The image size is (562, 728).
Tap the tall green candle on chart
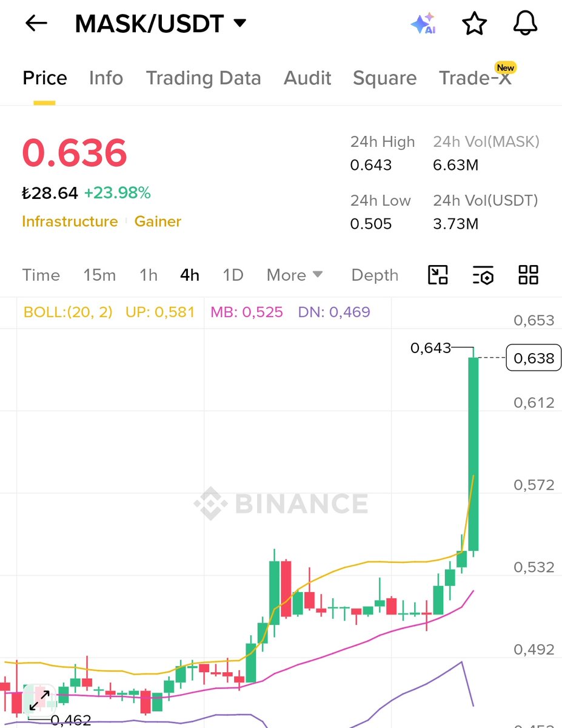coord(473,454)
